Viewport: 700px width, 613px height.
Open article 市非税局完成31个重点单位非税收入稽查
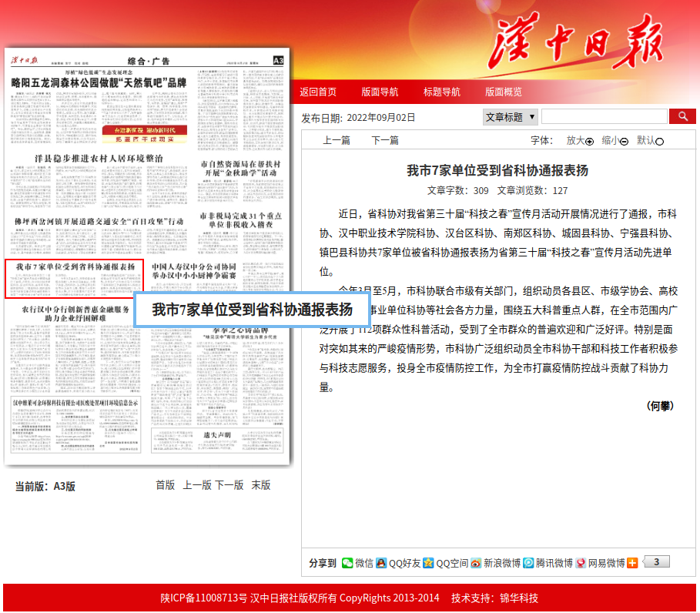(240, 220)
